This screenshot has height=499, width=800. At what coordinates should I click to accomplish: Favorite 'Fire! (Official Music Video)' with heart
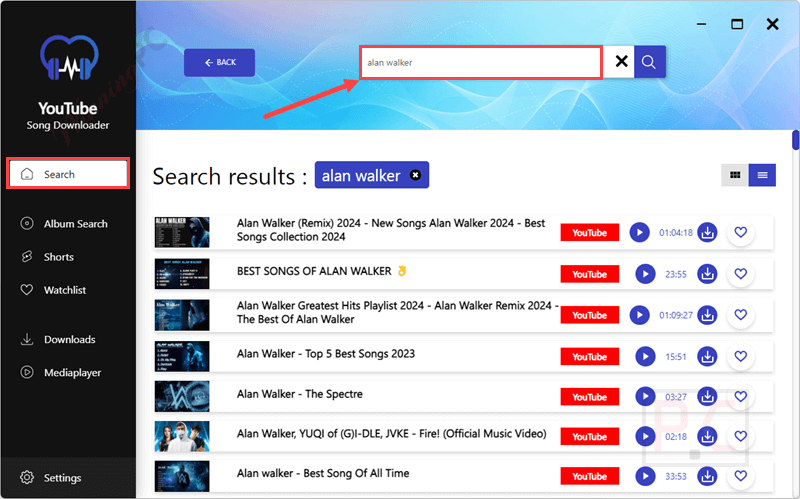(x=741, y=437)
